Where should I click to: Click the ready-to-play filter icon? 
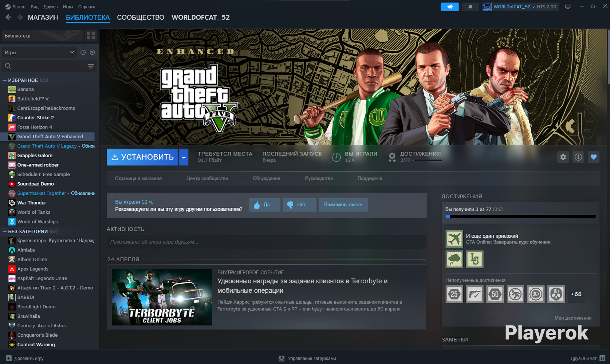click(93, 52)
